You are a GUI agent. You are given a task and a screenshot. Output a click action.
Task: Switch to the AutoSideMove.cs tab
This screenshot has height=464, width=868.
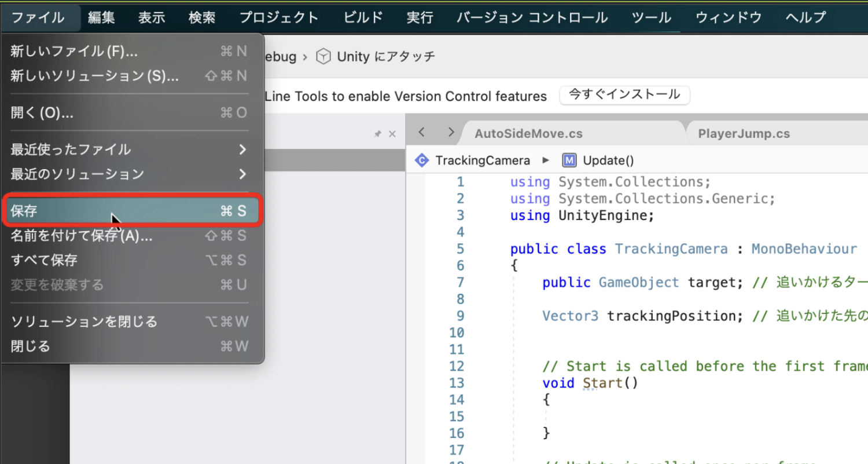[x=528, y=134]
